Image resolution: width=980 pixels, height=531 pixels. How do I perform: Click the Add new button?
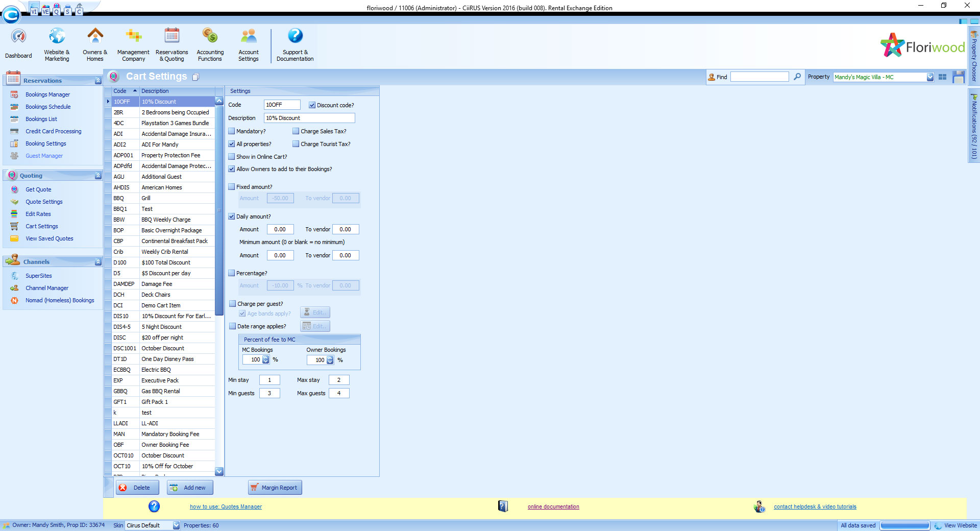(190, 488)
